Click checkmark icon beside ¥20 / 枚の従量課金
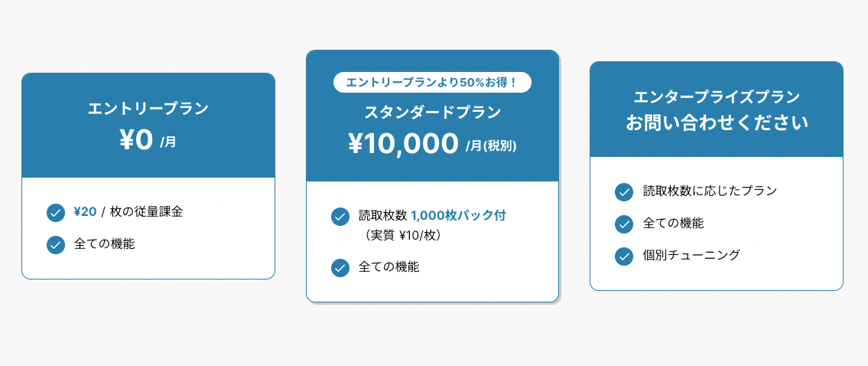Viewport: 868px width, 366px height. point(56,213)
